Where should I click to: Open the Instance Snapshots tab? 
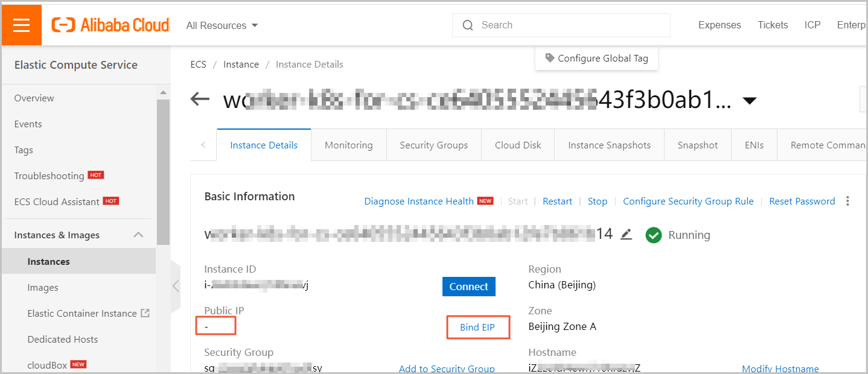tap(609, 145)
